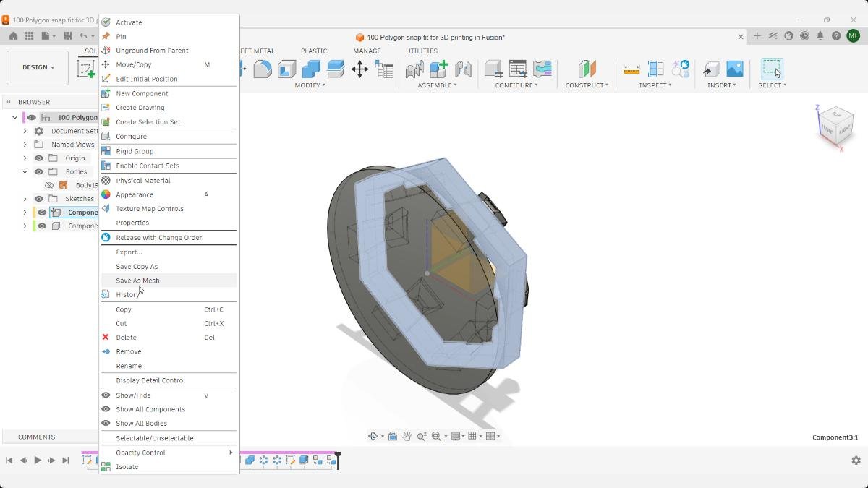The image size is (868, 488).
Task: Open the Change Parameters table icon
Action: point(384,69)
